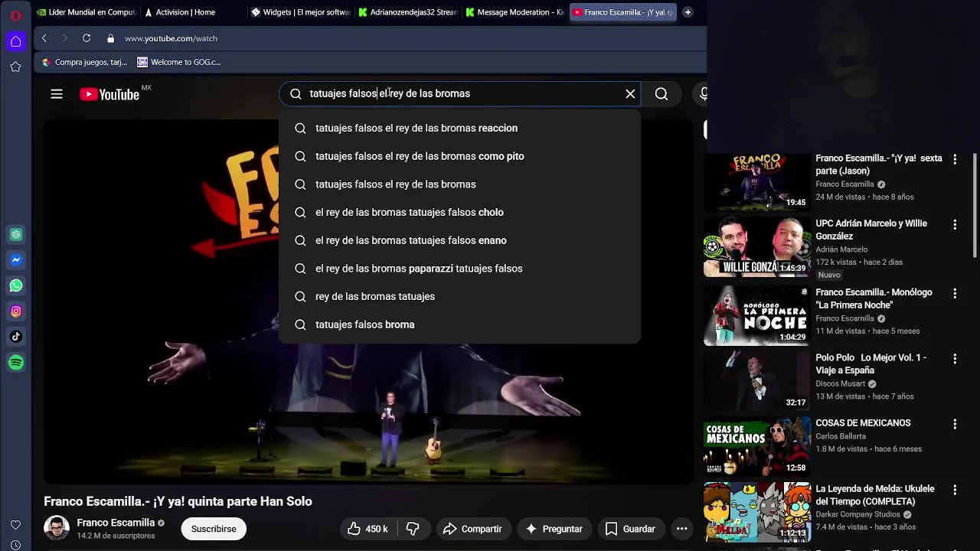The width and height of the screenshot is (980, 551).
Task: Click Suscribirse to subscribe
Action: click(214, 529)
